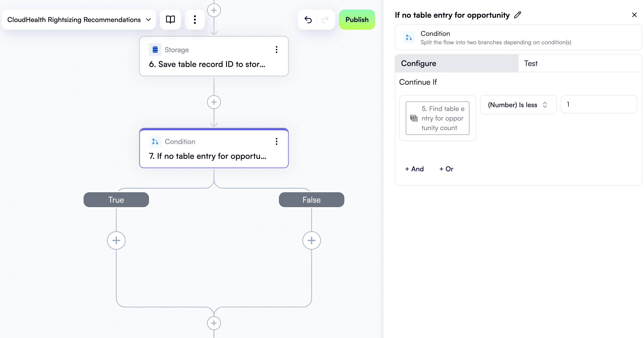Open the documentation book icon
This screenshot has width=644, height=338.
pyautogui.click(x=170, y=19)
